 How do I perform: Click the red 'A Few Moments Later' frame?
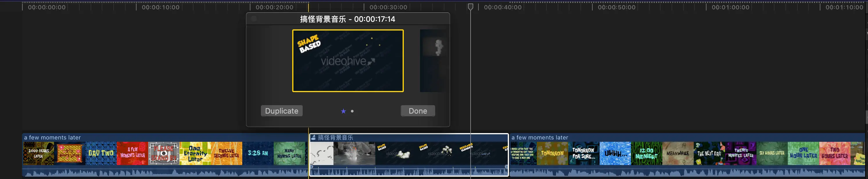point(132,153)
